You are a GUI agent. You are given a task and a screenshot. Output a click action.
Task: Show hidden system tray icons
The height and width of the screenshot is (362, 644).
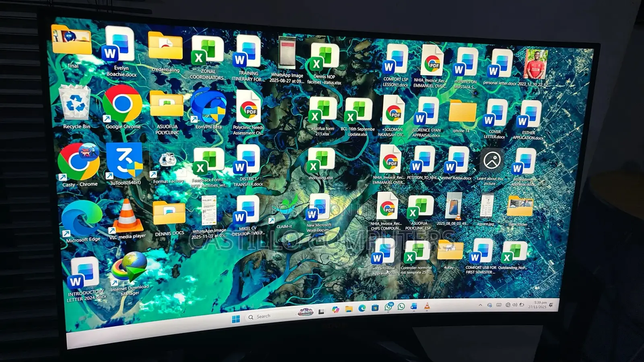(480, 305)
